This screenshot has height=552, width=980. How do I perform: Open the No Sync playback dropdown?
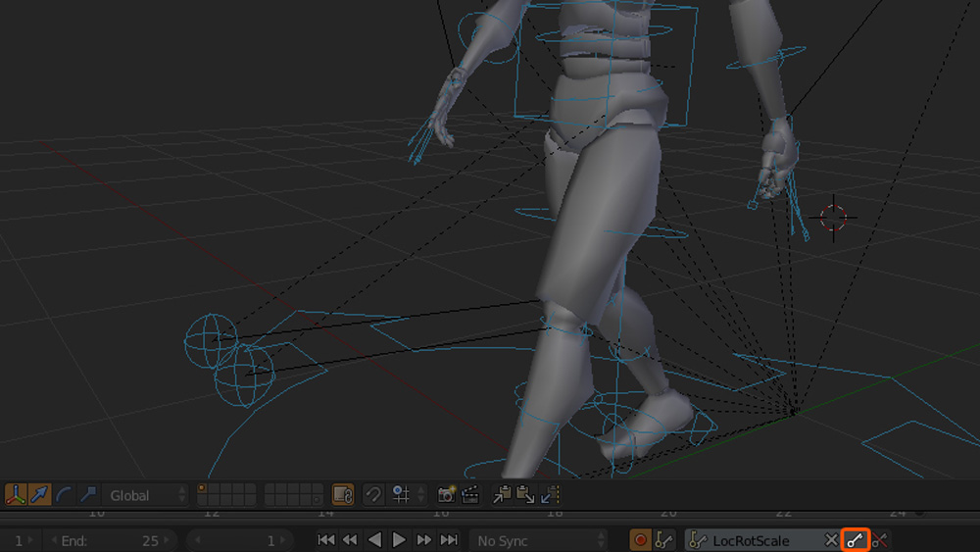click(539, 540)
